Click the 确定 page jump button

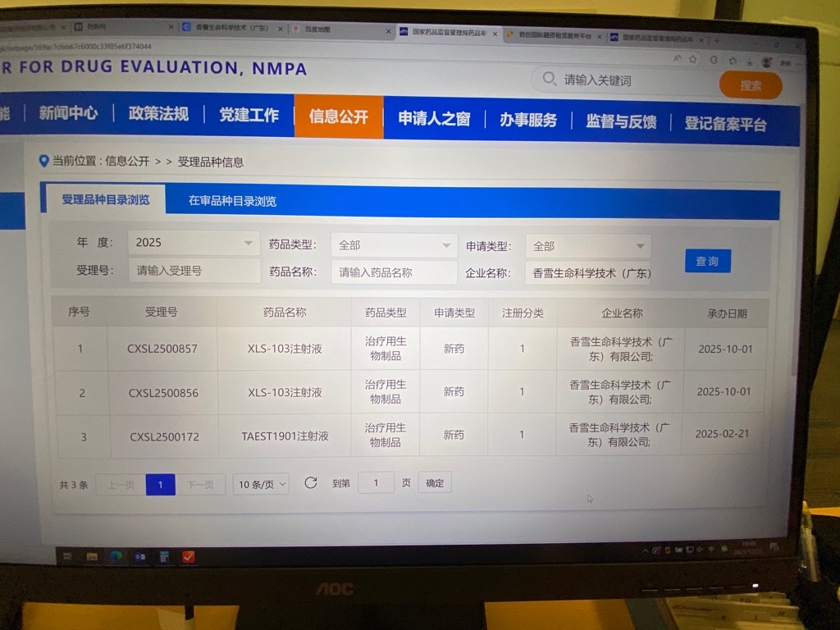pos(435,482)
